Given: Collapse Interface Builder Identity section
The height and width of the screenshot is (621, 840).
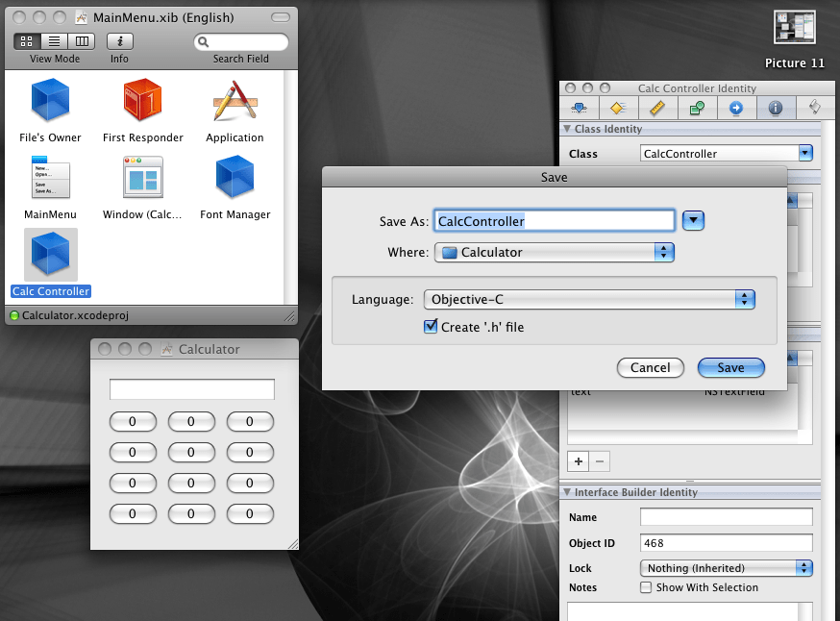Looking at the screenshot, I should click(x=567, y=492).
